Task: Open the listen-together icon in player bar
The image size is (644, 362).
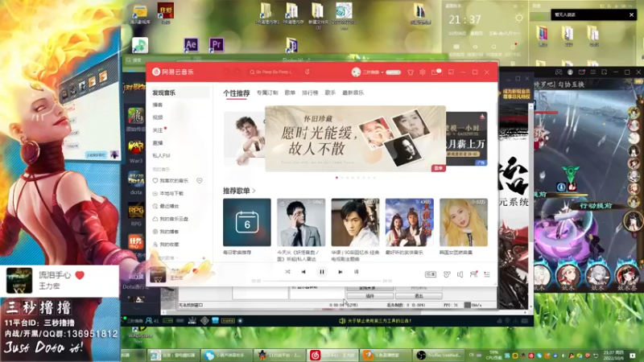Action: (x=473, y=274)
